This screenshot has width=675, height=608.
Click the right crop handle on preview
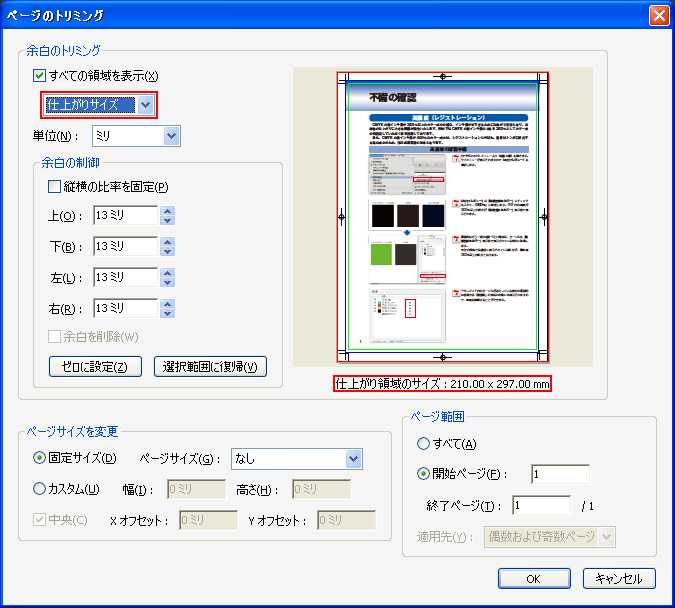tap(545, 216)
